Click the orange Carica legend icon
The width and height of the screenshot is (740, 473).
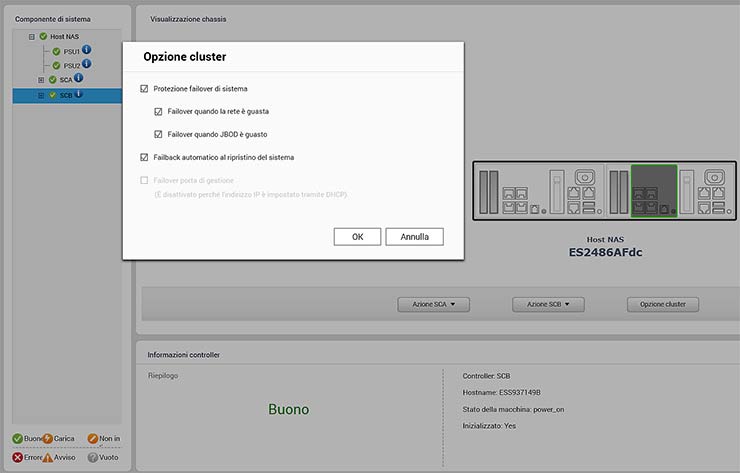pyautogui.click(x=47, y=438)
